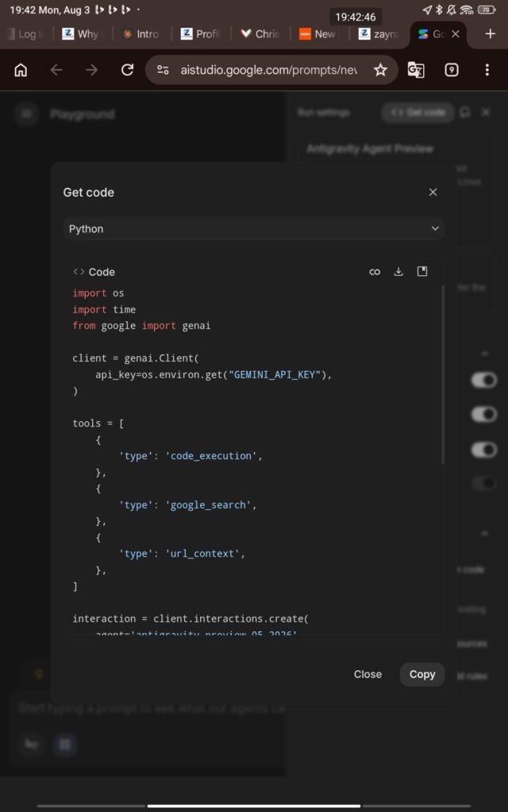The image size is (508, 812).
Task: Download the code with the download icon
Action: (398, 272)
